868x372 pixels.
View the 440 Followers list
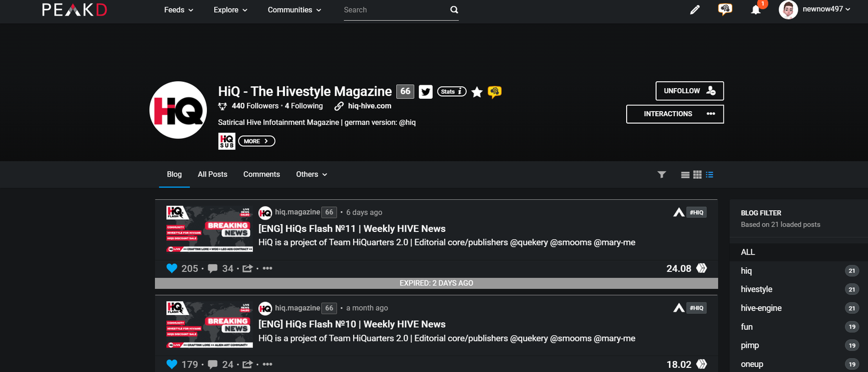[x=255, y=106]
